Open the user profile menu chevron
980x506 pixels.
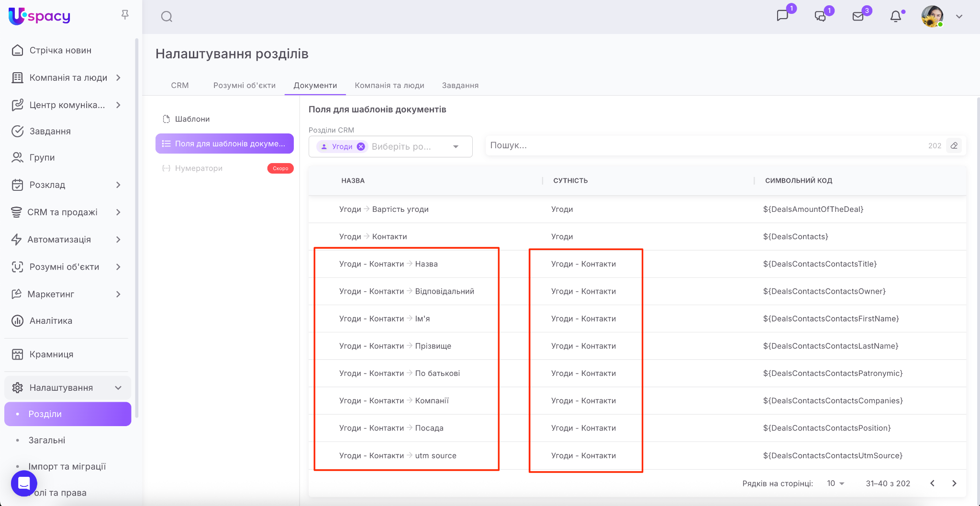pos(959,17)
